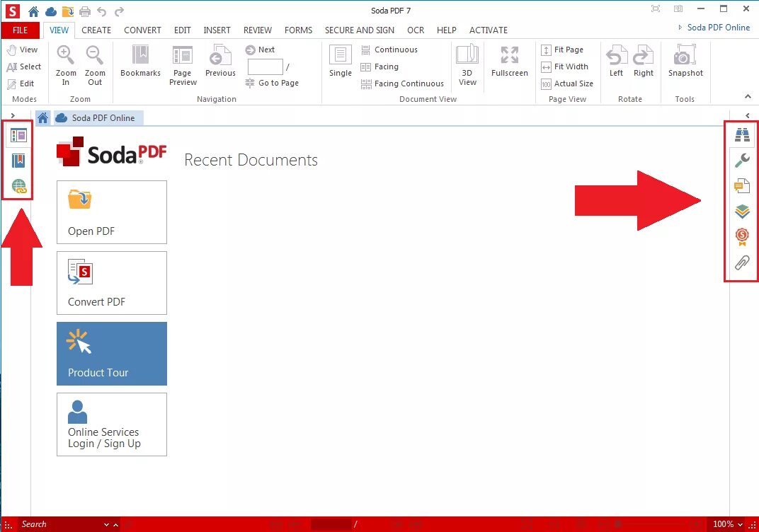This screenshot has width=759, height=532.
Task: Click the Convert PDF tile
Action: point(112,283)
